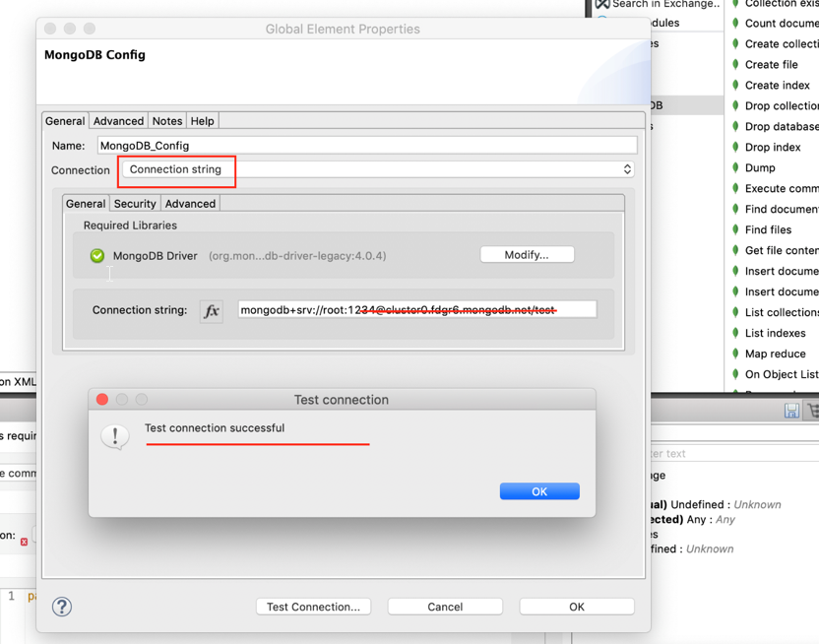The height and width of the screenshot is (644, 819).
Task: Select Find files in palette list
Action: pyautogui.click(x=768, y=229)
